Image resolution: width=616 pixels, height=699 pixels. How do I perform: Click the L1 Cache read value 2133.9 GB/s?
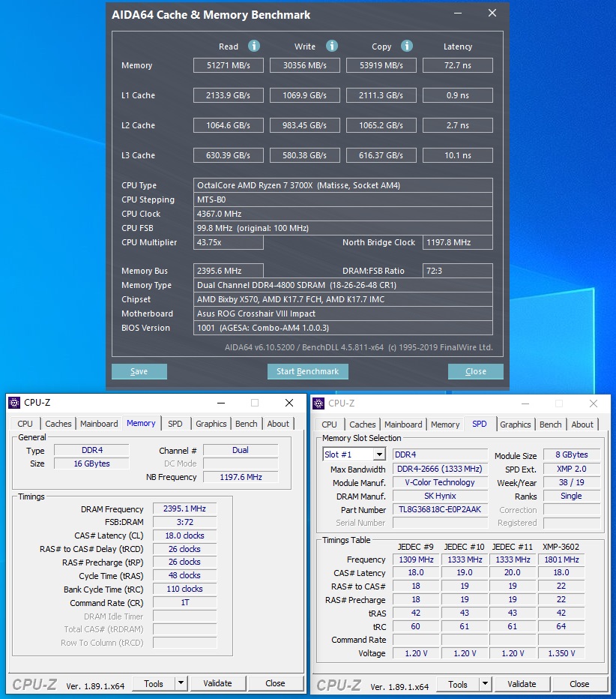[x=228, y=95]
